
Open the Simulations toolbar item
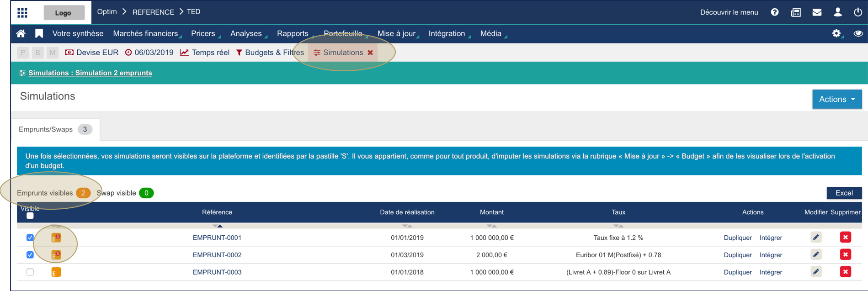[338, 53]
